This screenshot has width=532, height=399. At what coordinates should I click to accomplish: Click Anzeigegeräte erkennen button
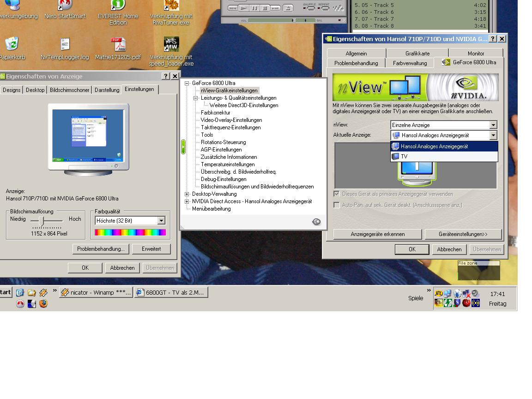(378, 234)
